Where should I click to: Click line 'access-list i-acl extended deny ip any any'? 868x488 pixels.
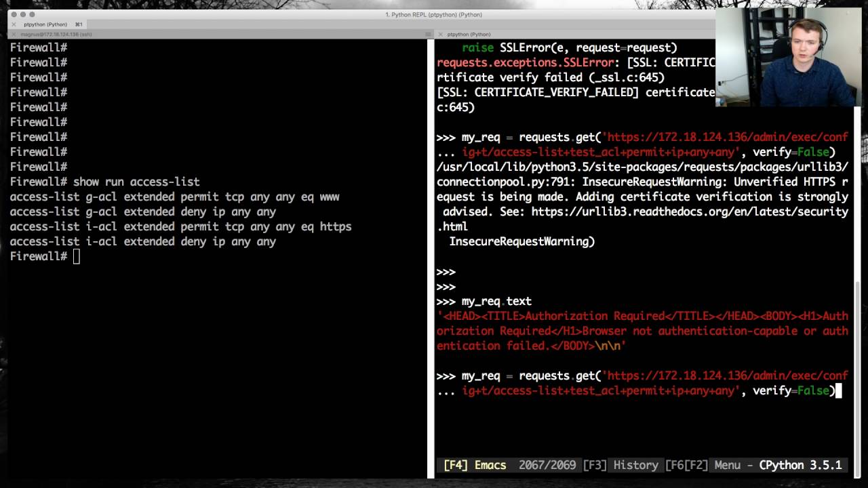[x=142, y=241]
